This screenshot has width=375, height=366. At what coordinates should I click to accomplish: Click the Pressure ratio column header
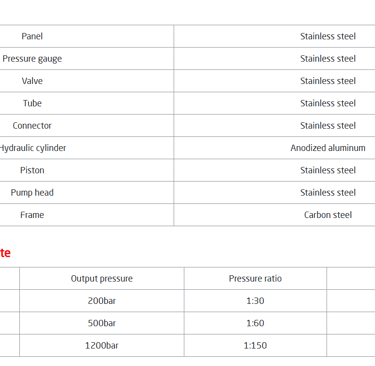(x=255, y=279)
